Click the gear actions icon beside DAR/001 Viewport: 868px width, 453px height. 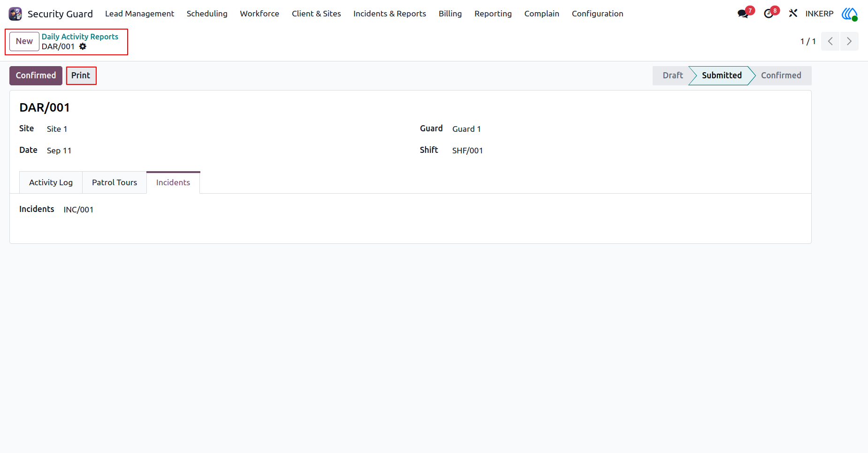tap(83, 46)
